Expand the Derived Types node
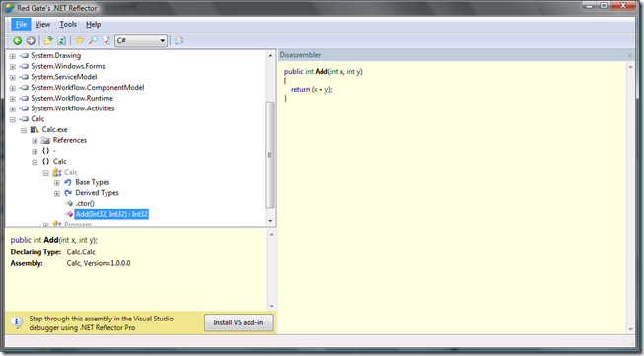Viewport: 644px width, 356px height. pos(57,193)
